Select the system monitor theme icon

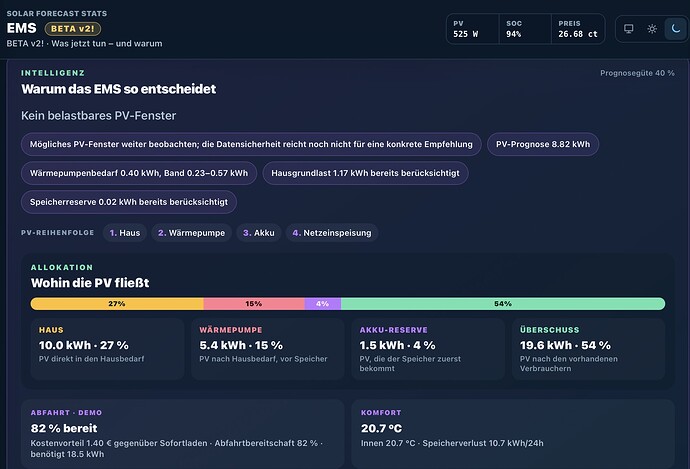pos(628,29)
